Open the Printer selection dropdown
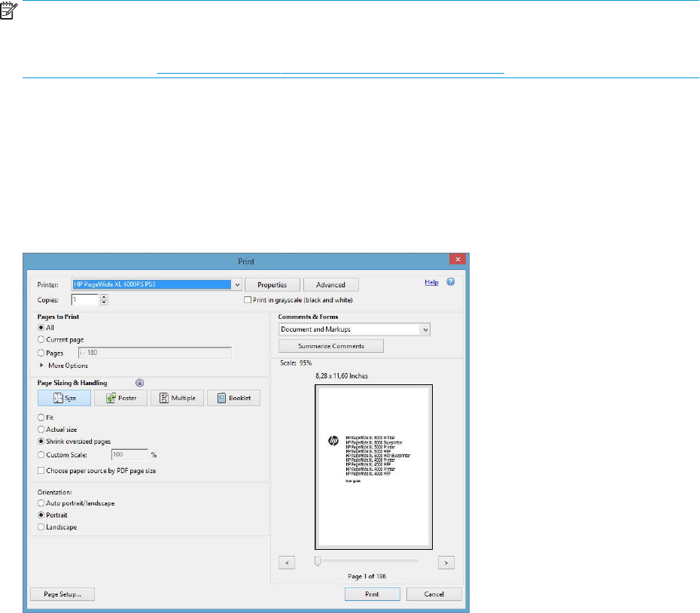 (237, 285)
